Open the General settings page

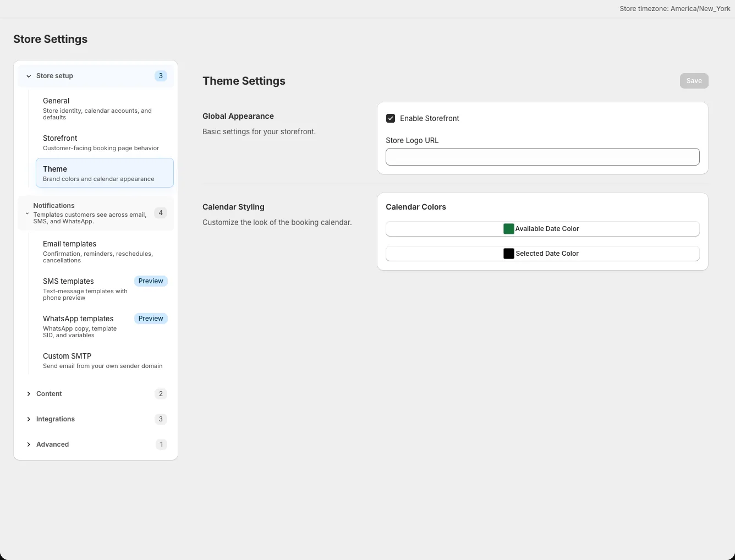pyautogui.click(x=105, y=109)
